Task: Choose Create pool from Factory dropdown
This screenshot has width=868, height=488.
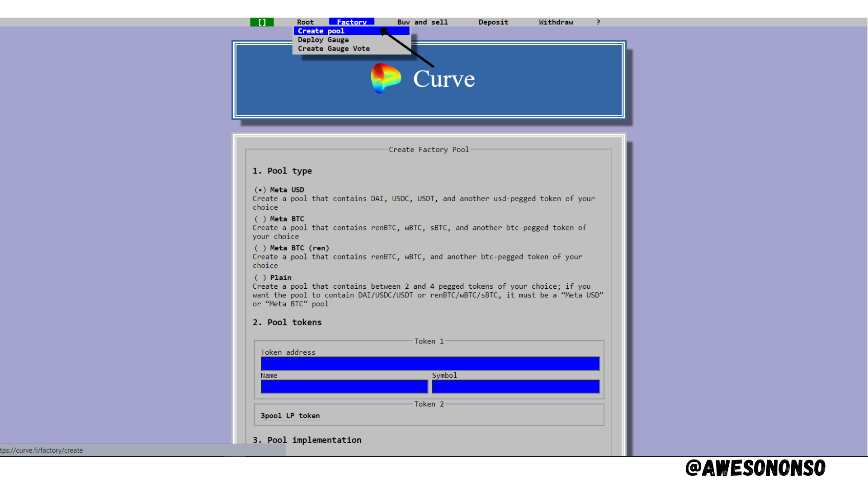Action: (352, 31)
